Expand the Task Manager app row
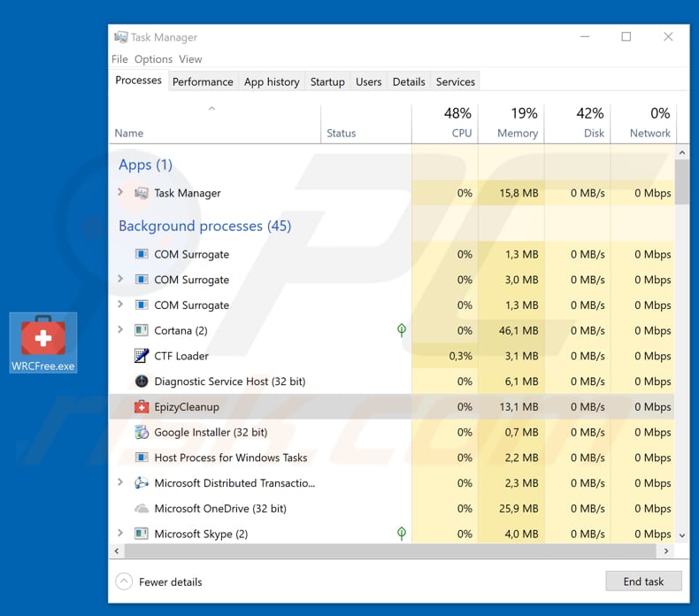Viewport: 699px width, 616px height. click(x=120, y=192)
